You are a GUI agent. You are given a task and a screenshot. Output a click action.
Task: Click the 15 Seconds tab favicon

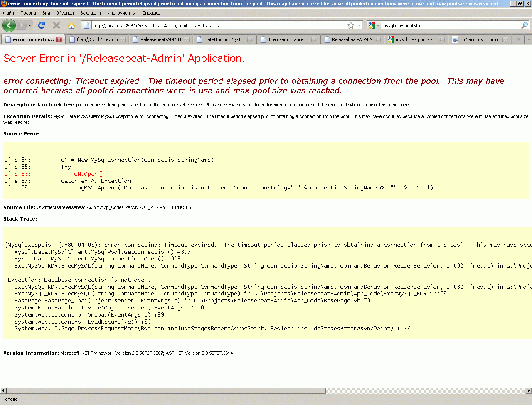tap(455, 39)
